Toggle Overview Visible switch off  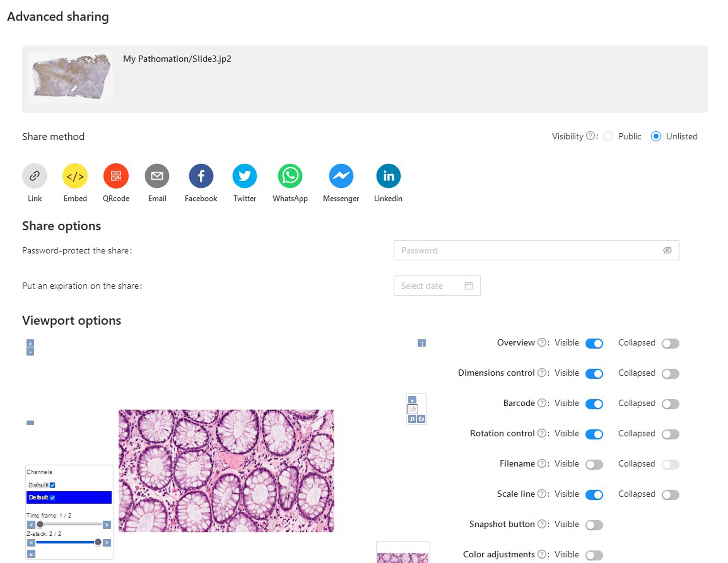coord(594,344)
